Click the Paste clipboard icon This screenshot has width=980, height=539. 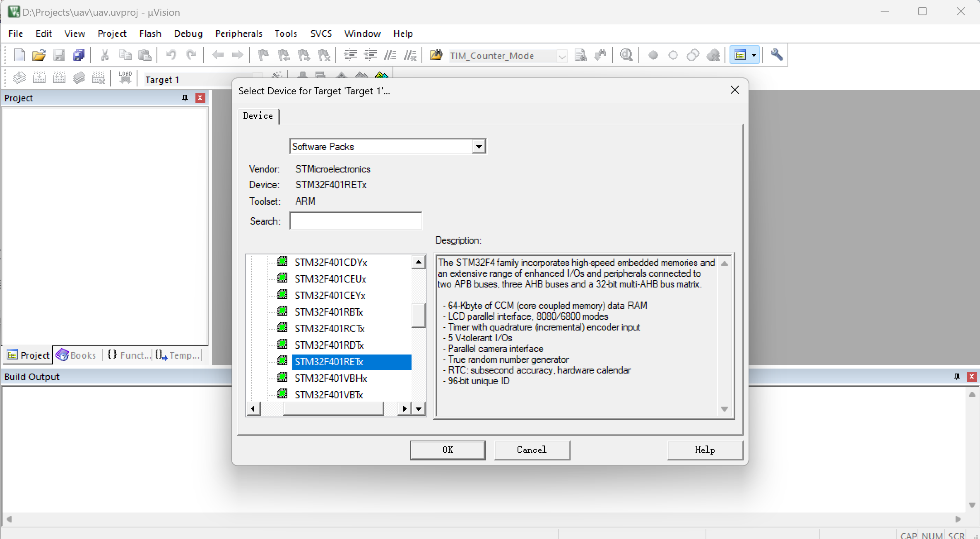[144, 55]
